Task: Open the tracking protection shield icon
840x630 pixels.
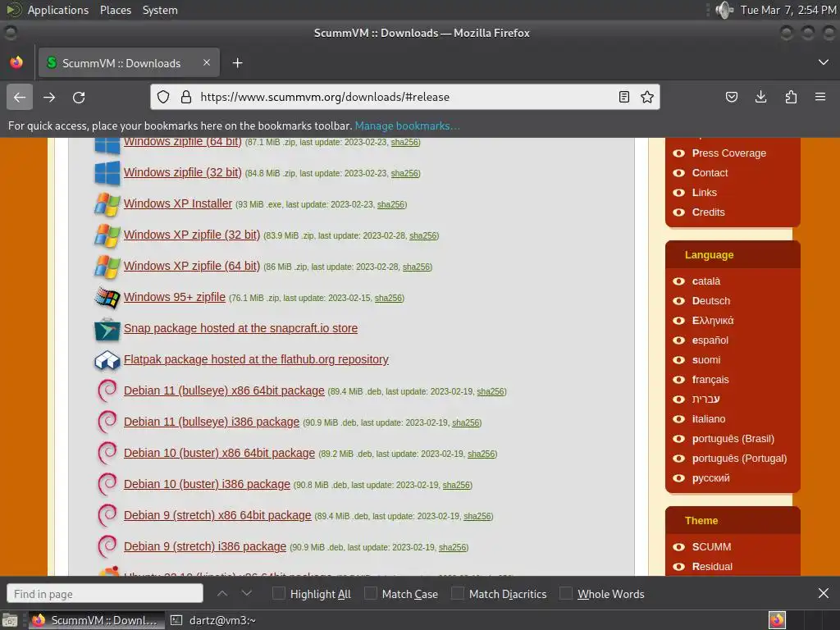Action: click(163, 97)
